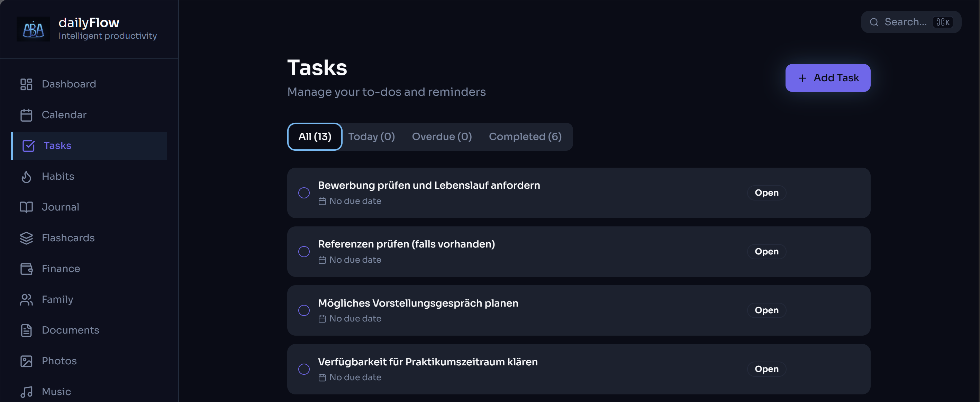Click the Habits flame icon
This screenshot has height=402, width=980.
pos(26,177)
